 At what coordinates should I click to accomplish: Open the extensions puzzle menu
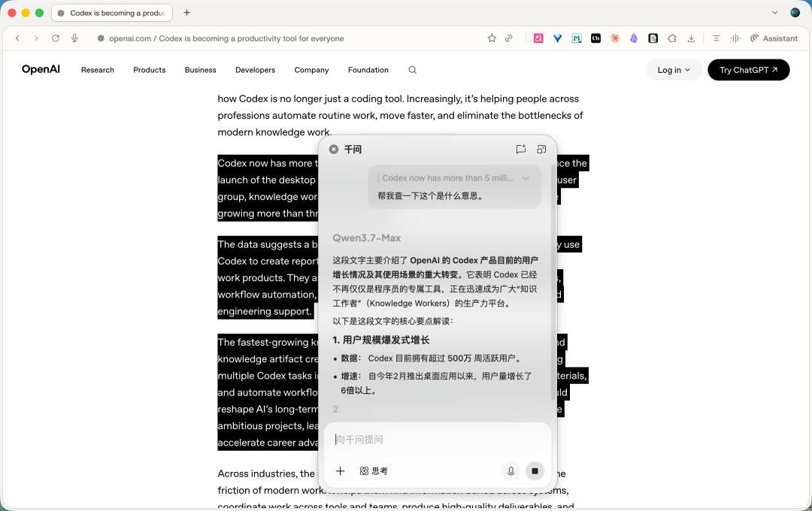(x=672, y=38)
